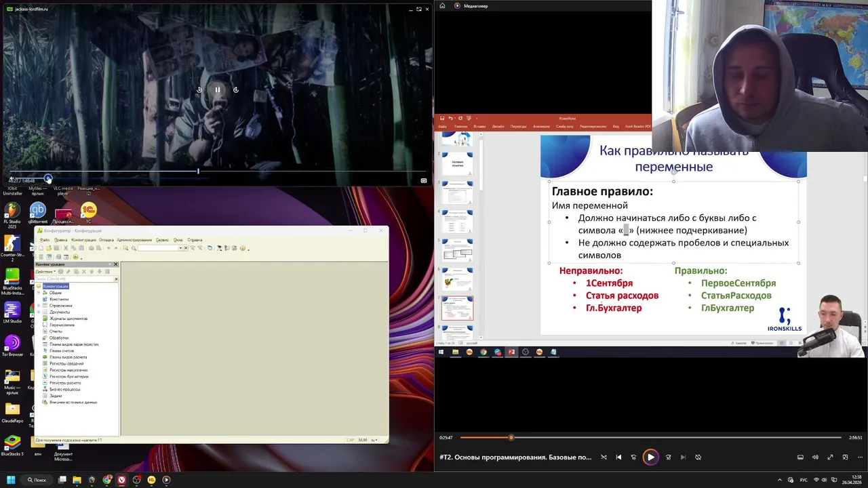Click previous track icon in the media player
The image size is (868, 488).
coord(618,457)
